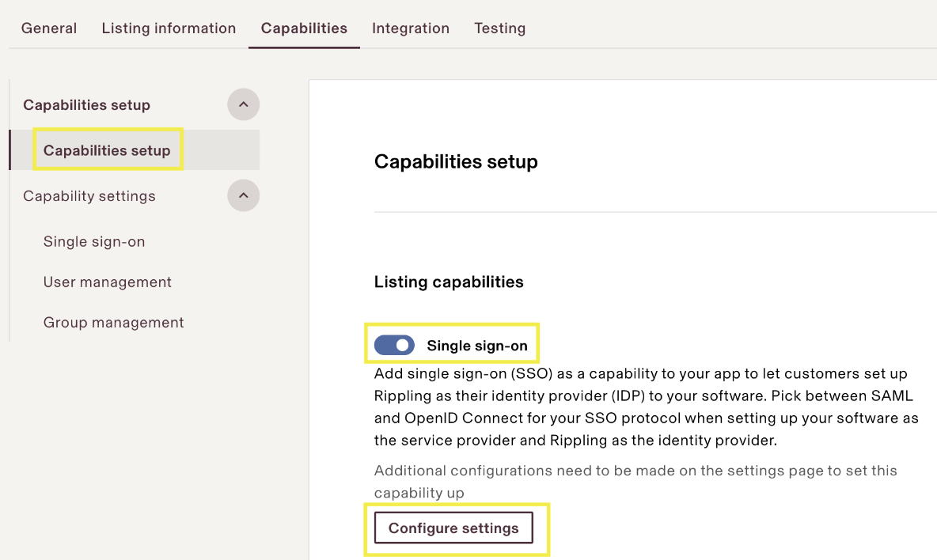
Task: Open the Testing tab
Action: 499,28
